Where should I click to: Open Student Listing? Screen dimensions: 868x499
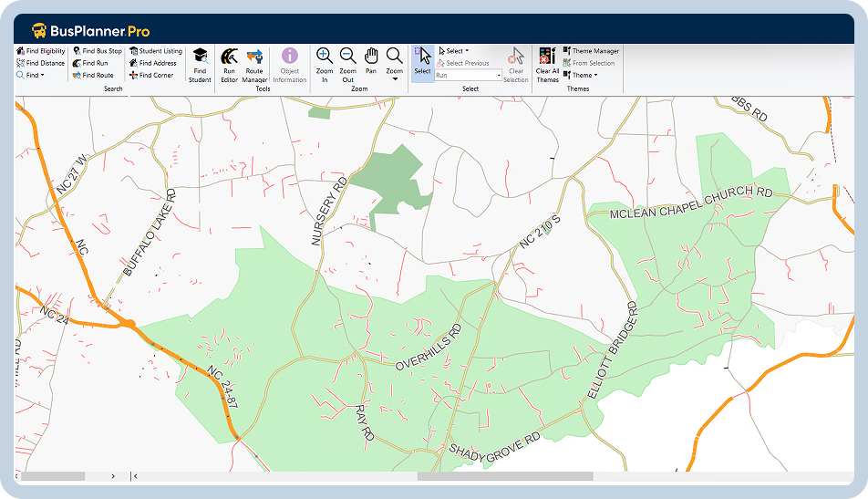157,51
